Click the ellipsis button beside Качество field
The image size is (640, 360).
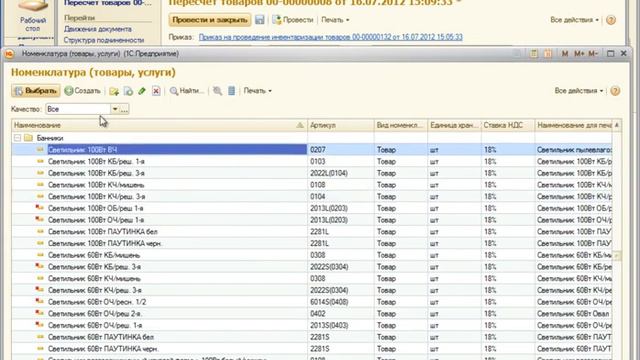(x=124, y=109)
